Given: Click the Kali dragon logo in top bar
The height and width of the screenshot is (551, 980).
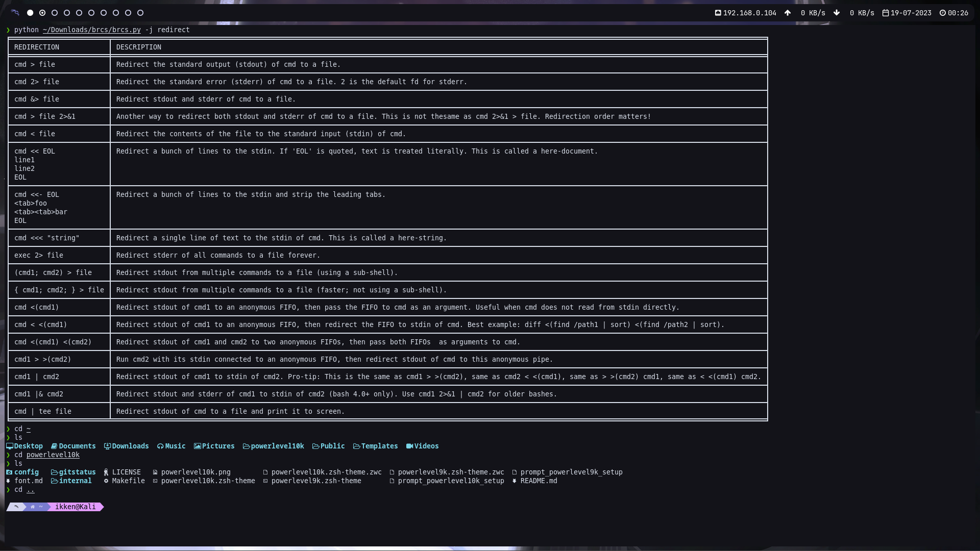Looking at the screenshot, I should 15,13.
